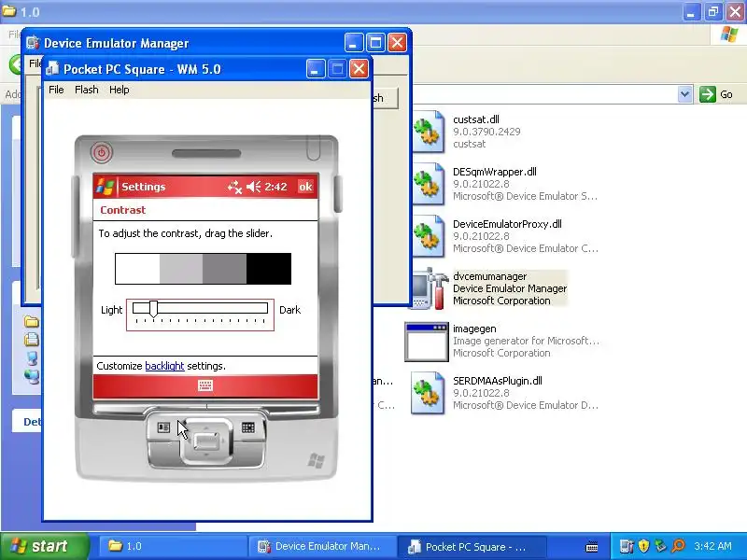Click the taskbar clock showing 3:42 AM

[x=712, y=546]
